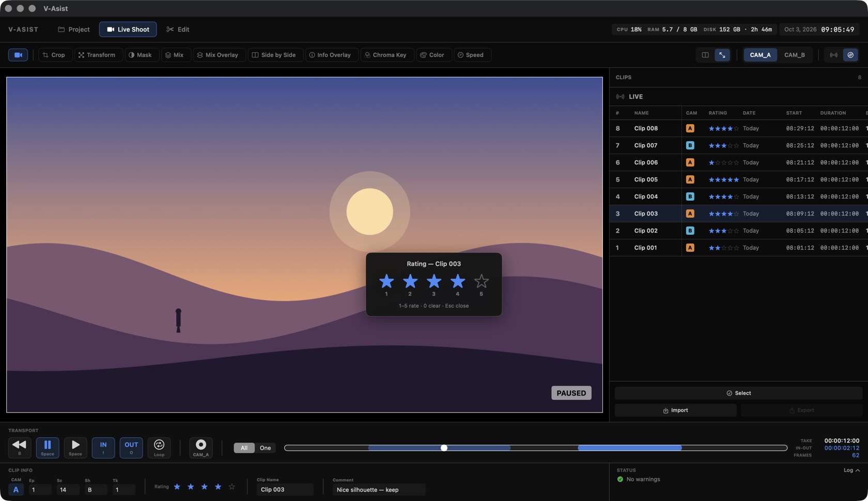Image resolution: width=868 pixels, height=501 pixels.
Task: Toggle Loop playback
Action: point(159,448)
